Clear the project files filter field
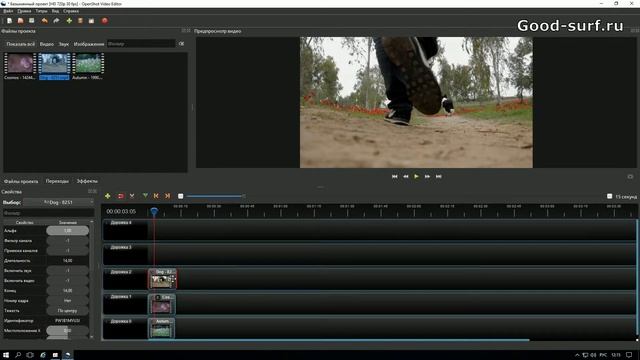Screen dimensions: 640x360 pyautogui.click(x=181, y=44)
